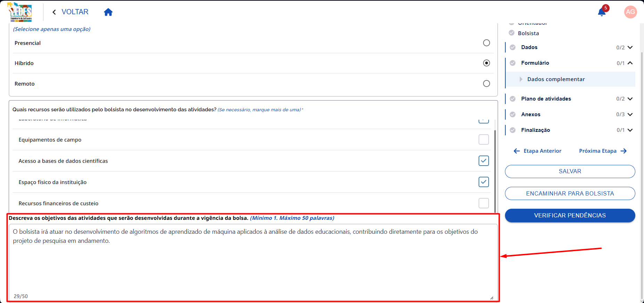Click the SALVAR button
The height and width of the screenshot is (303, 644).
tap(570, 172)
